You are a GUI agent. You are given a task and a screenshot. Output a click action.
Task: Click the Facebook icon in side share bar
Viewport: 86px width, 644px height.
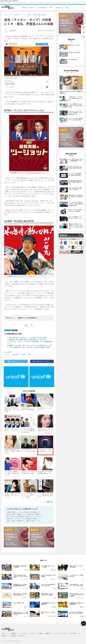tap(84, 32)
